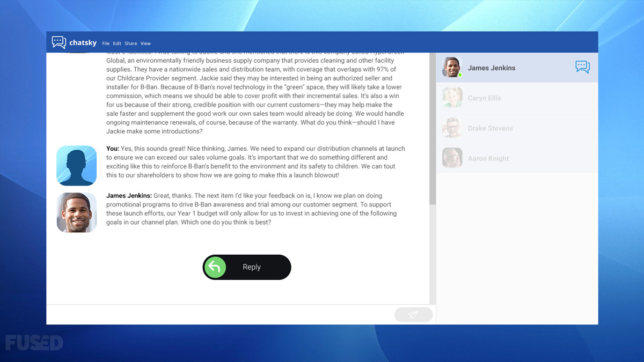Click Caryn Ellis avatar

click(x=452, y=98)
